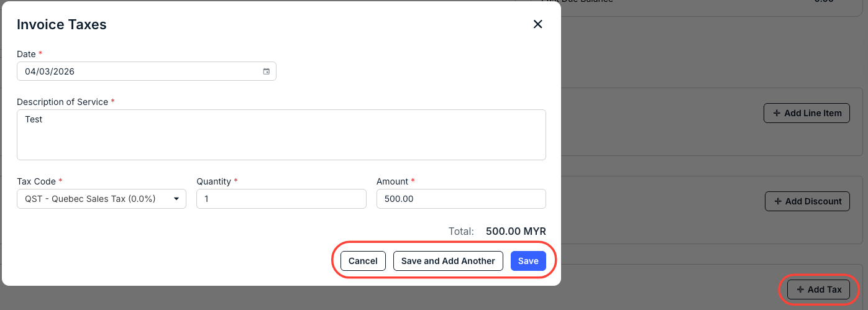This screenshot has height=310, width=868.
Task: Choose Save and Add Another
Action: click(448, 261)
